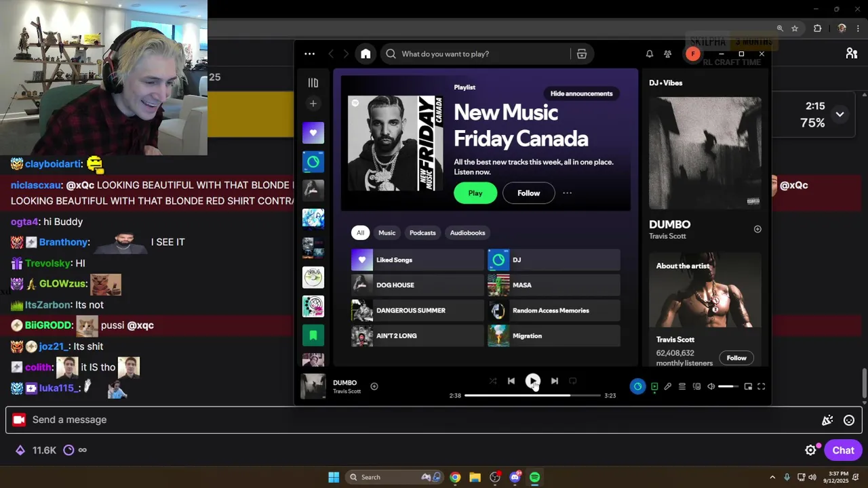This screenshot has height=488, width=868.
Task: Open Spotify notifications bell
Action: 650,54
